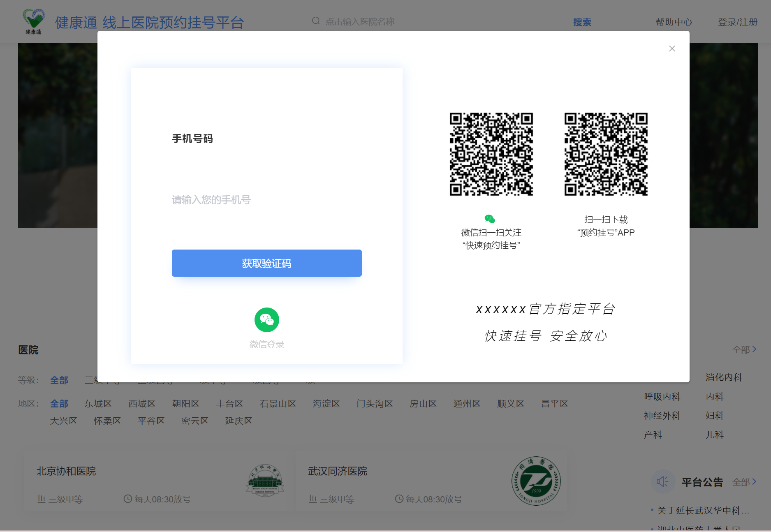Screen dimensions: 771x532
Task: Click the hospital name search field
Action: click(x=436, y=21)
